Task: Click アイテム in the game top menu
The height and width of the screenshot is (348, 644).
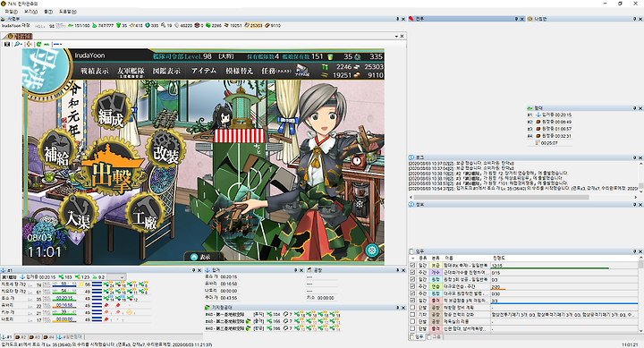Action: click(203, 71)
